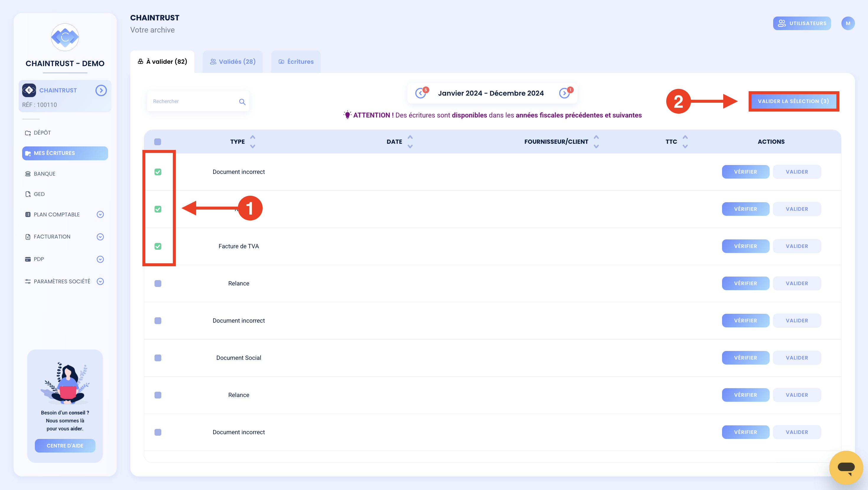Uncheck the Facture de TVA row checkbox
The height and width of the screenshot is (490, 868).
pyautogui.click(x=158, y=246)
